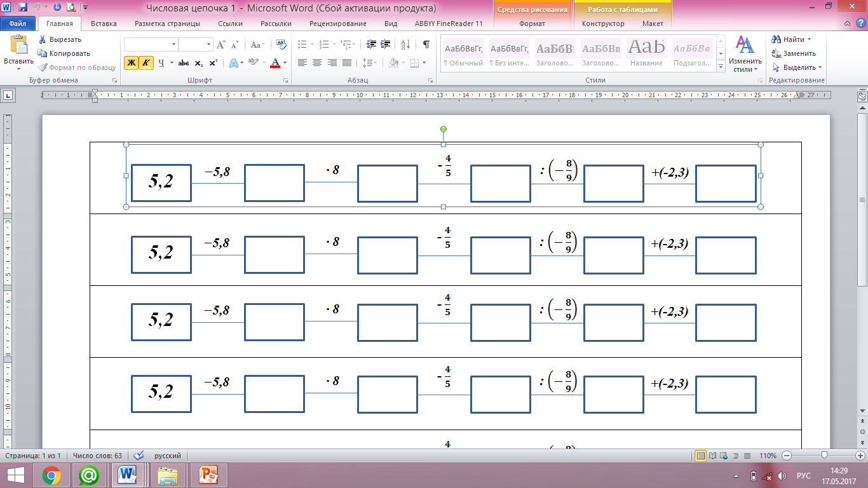
Task: Click the Save icon in quick access toolbar
Action: coord(23,8)
